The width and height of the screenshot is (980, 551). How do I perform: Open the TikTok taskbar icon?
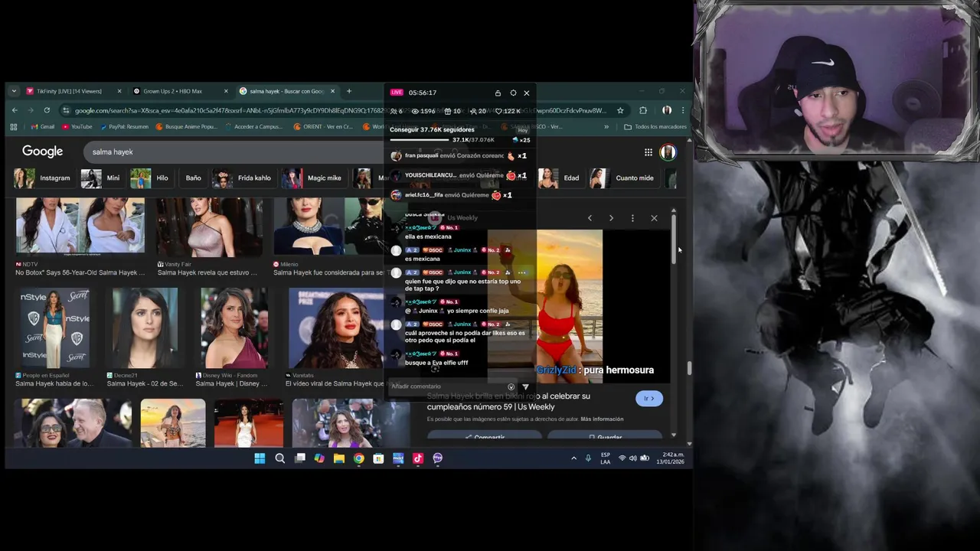418,458
